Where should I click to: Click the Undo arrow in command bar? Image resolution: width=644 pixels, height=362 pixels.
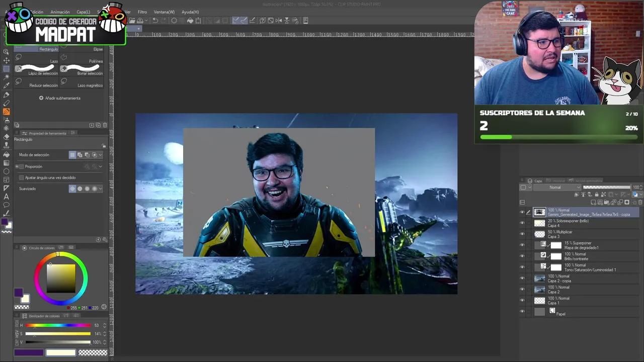(x=155, y=21)
